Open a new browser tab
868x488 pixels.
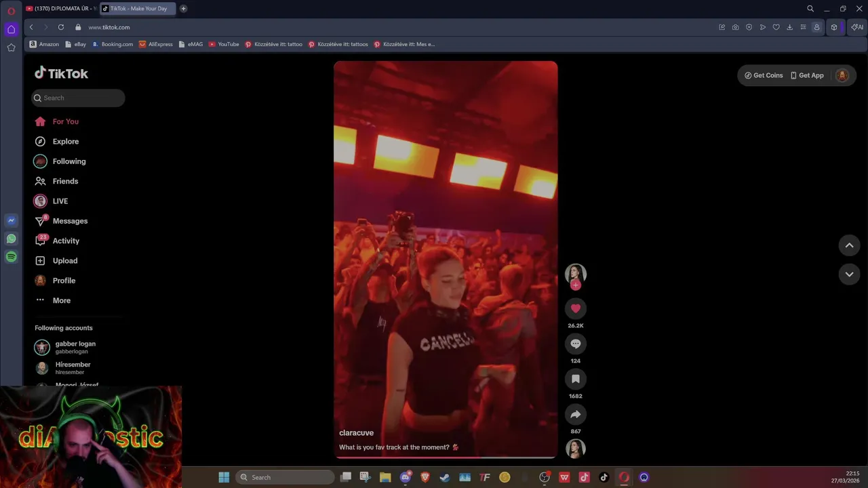tap(183, 9)
